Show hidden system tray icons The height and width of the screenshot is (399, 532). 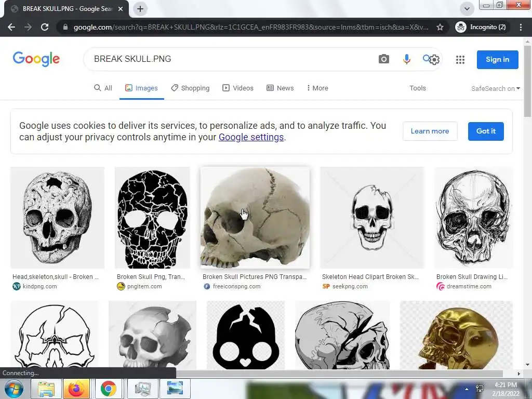tap(467, 389)
